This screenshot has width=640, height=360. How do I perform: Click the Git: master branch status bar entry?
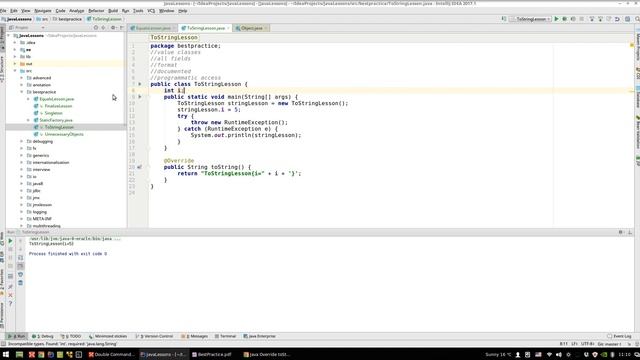[x=609, y=344]
